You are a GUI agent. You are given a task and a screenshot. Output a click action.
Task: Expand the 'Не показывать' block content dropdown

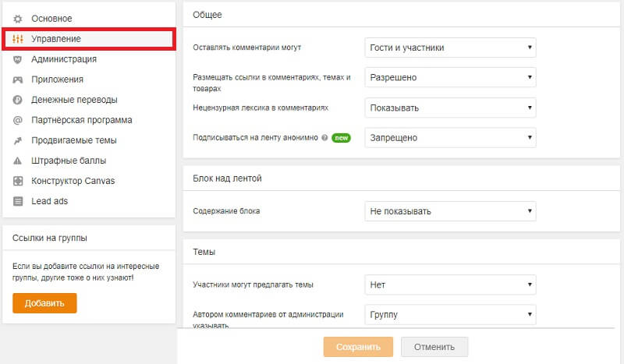pyautogui.click(x=450, y=210)
